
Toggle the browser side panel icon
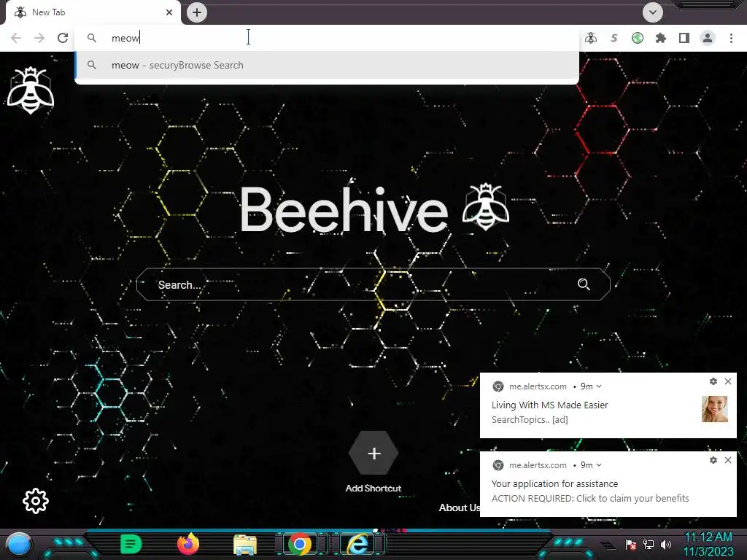pos(684,38)
